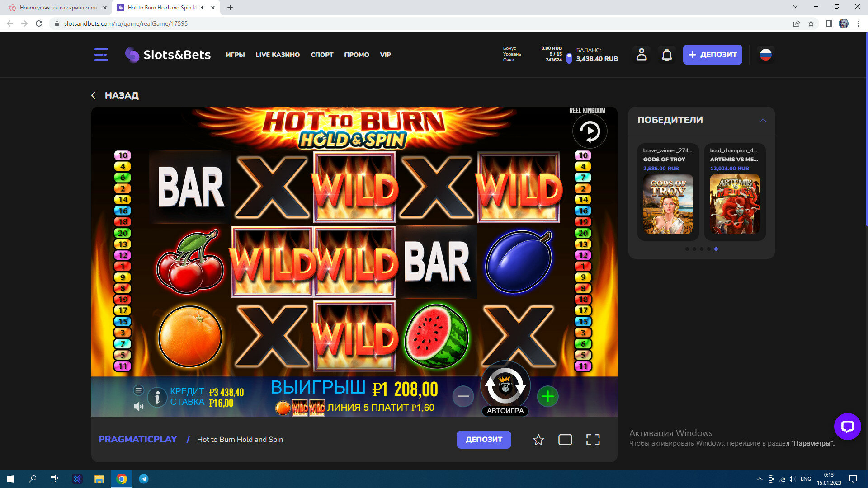Open the Russian flag language selector
The height and width of the screenshot is (488, 868).
click(765, 55)
